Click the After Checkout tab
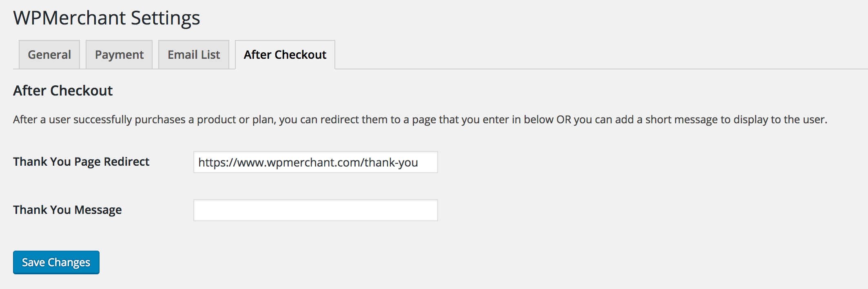Viewport: 868px width, 289px height. click(x=285, y=55)
